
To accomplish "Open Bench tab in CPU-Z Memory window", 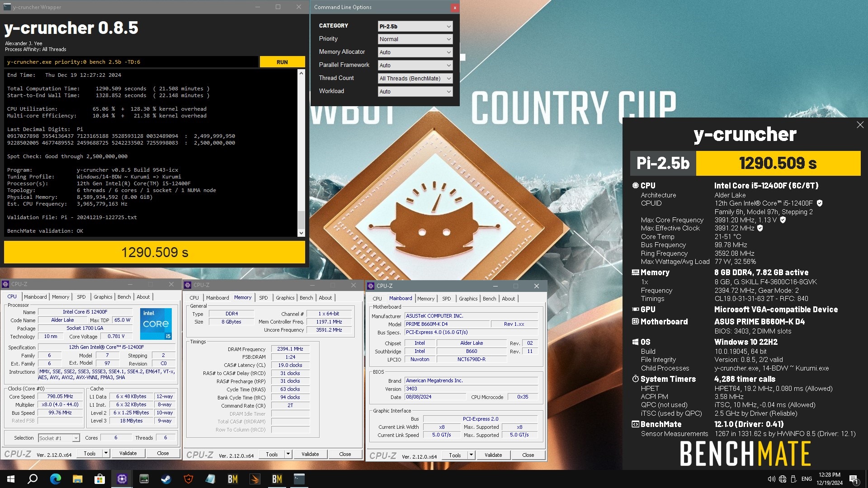I will pyautogui.click(x=306, y=298).
